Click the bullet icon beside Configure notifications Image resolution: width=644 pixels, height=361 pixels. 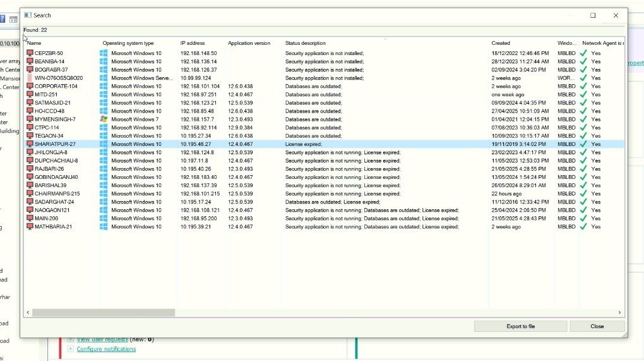click(71, 348)
